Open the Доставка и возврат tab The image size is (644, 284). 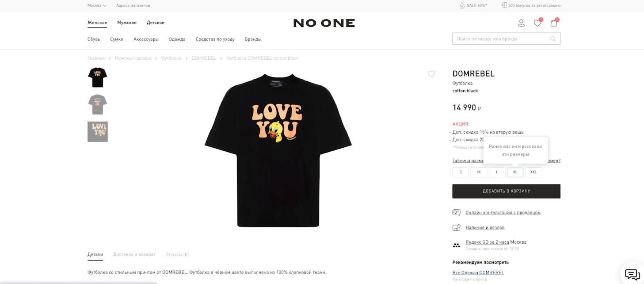tap(134, 254)
